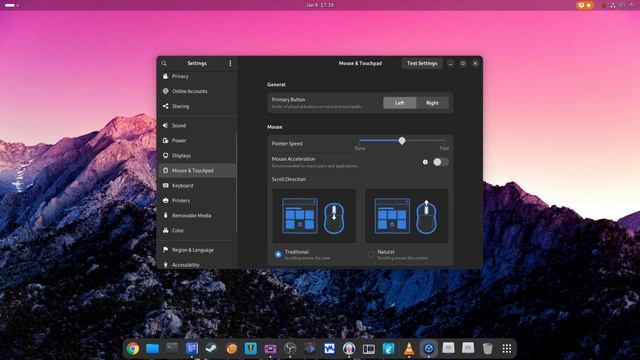Open the Settings search icon
Image resolution: width=640 pixels, height=360 pixels.
tap(164, 63)
